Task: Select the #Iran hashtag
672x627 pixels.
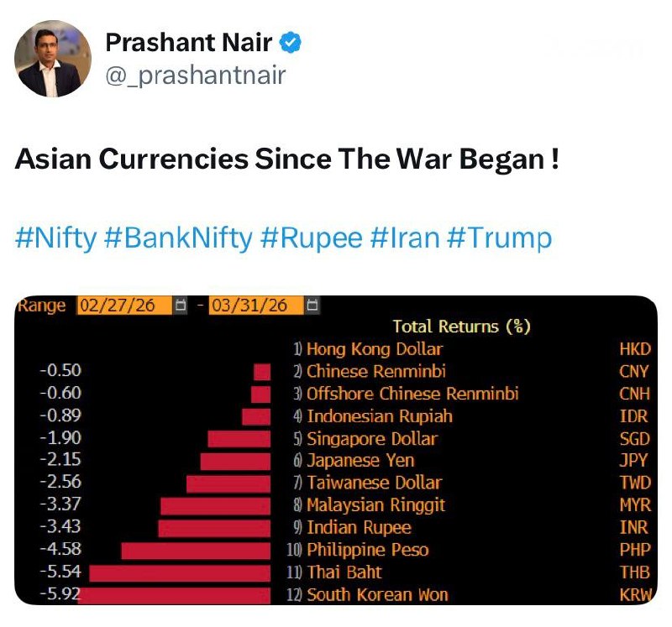Action: pos(405,238)
